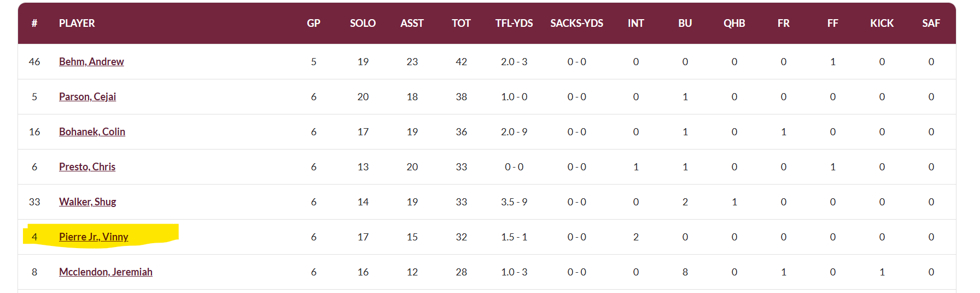
Task: Sort by the INT column
Action: click(x=635, y=24)
